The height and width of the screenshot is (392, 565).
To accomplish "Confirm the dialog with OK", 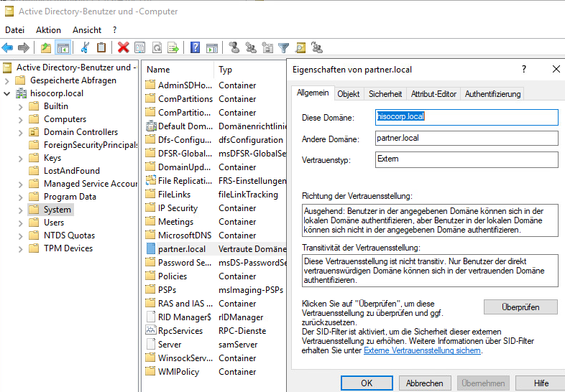I will [x=367, y=383].
